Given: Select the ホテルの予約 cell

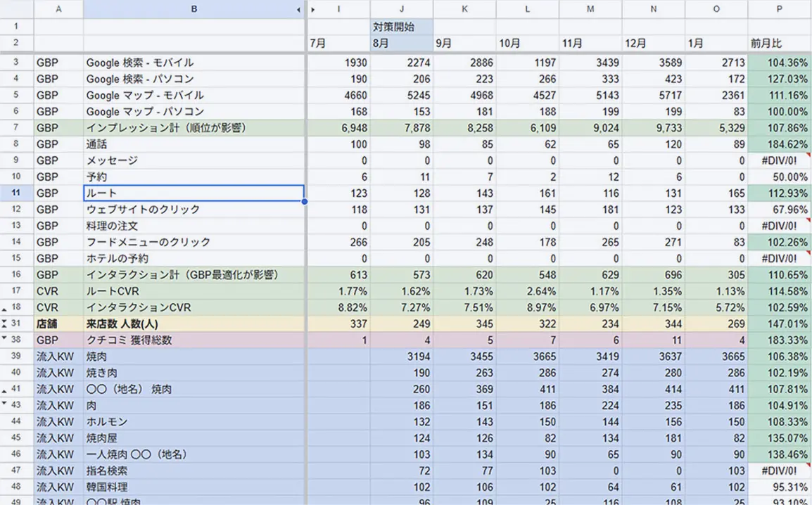Looking at the screenshot, I should [x=194, y=259].
